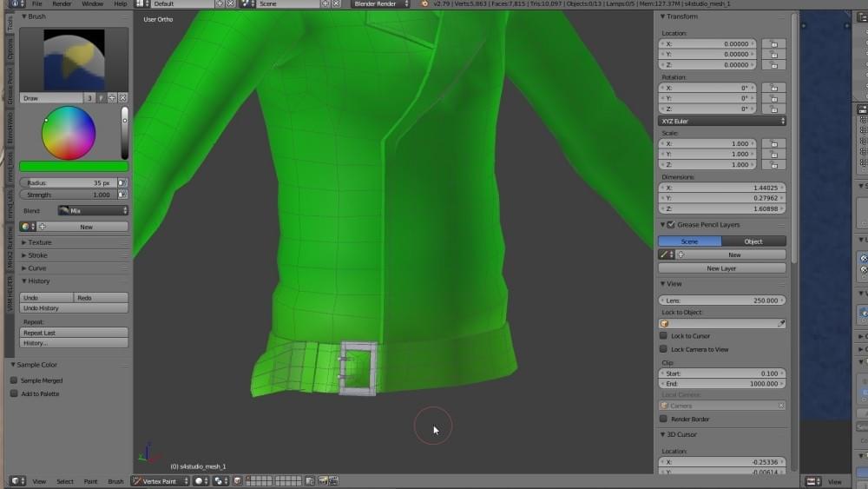Viewport: 868px width, 489px height.
Task: Click the Lens value field
Action: (722, 301)
